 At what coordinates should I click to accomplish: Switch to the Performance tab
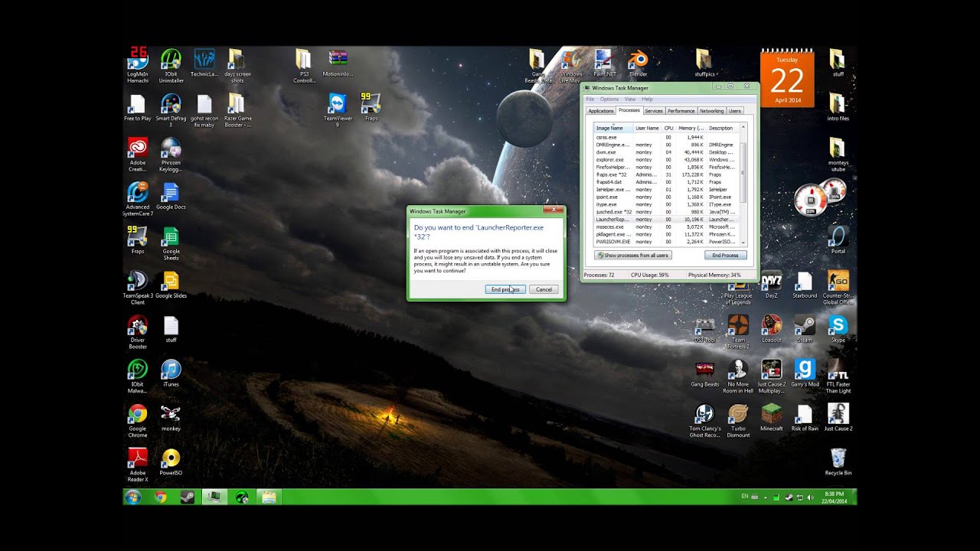pos(681,111)
